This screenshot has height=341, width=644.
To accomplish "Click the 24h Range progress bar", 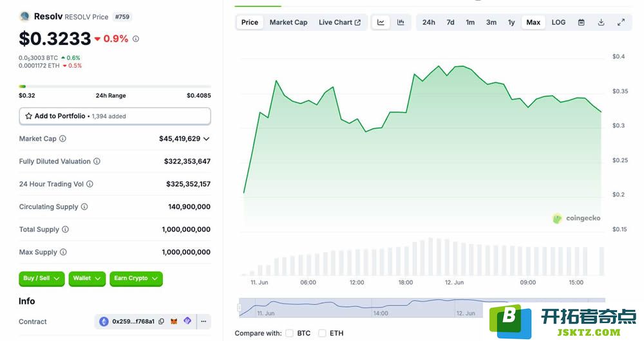I will click(115, 86).
